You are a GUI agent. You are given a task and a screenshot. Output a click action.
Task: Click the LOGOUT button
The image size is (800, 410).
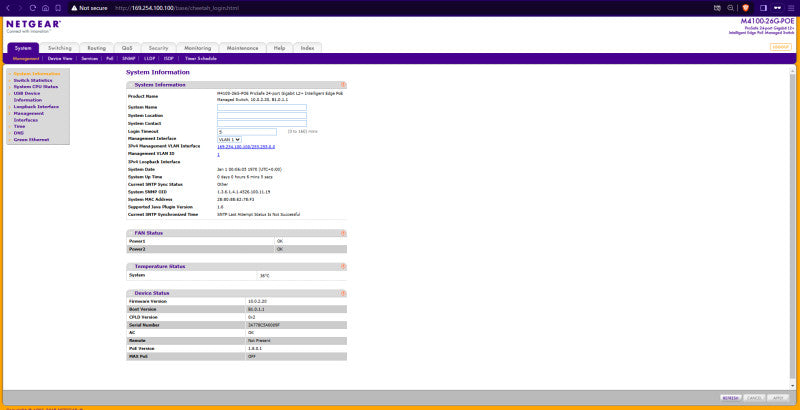coord(781,46)
